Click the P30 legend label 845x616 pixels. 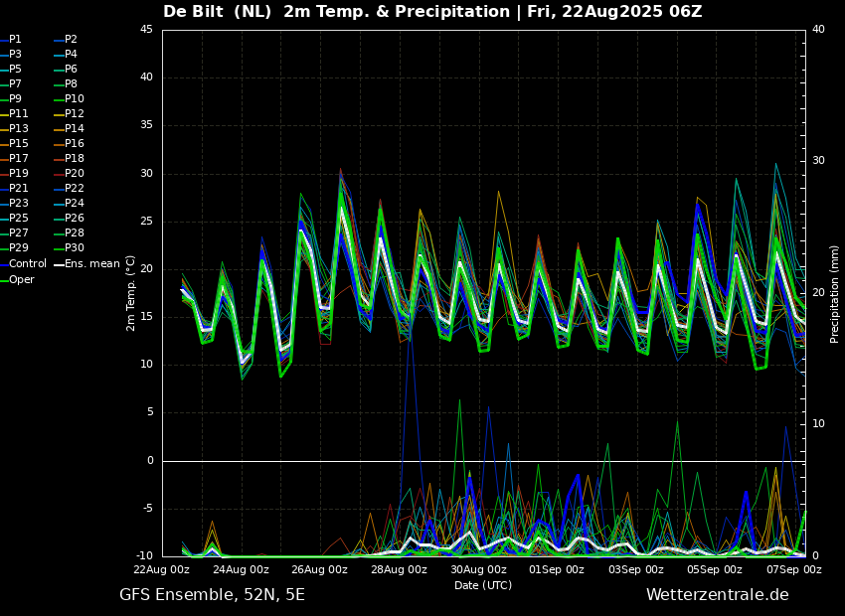tap(75, 247)
